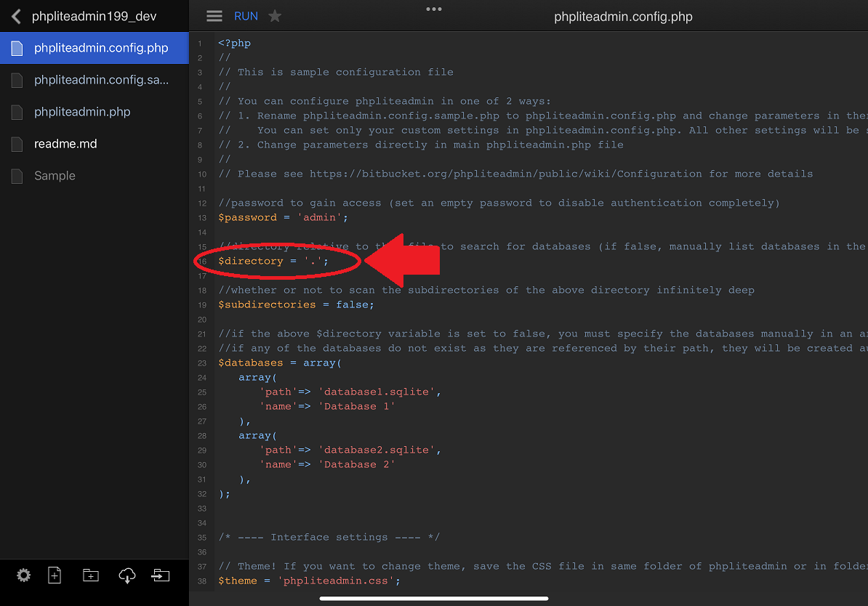The width and height of the screenshot is (868, 606).
Task: Click the '$databases = array(' line
Action: [x=280, y=363]
